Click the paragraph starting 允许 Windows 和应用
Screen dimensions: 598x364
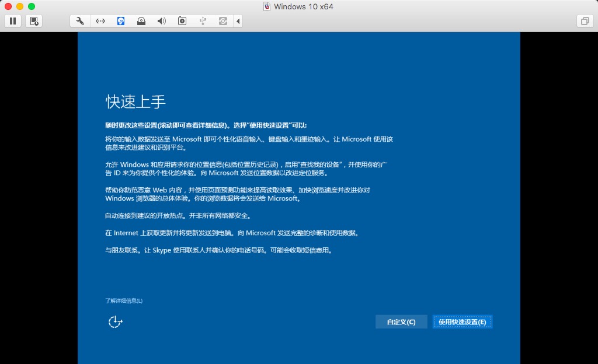(x=246, y=169)
